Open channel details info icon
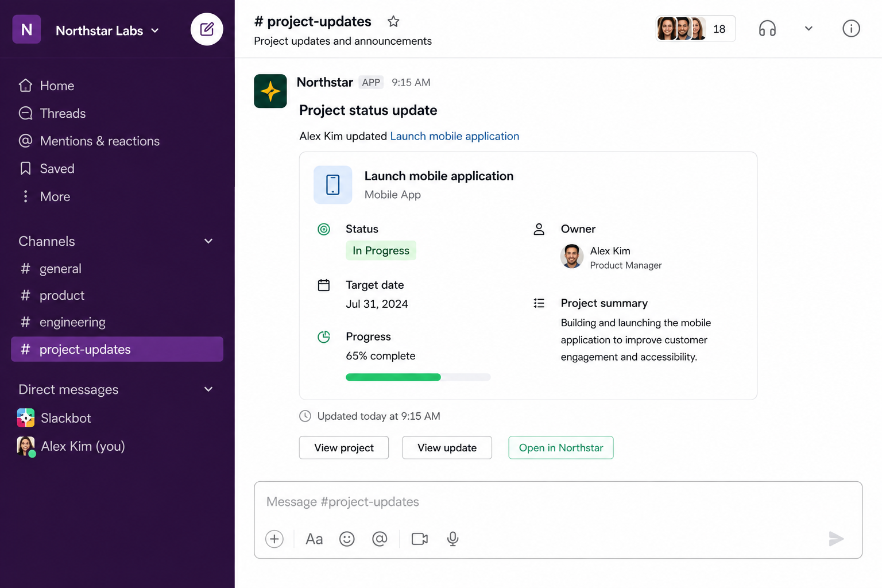This screenshot has height=588, width=882. [851, 29]
